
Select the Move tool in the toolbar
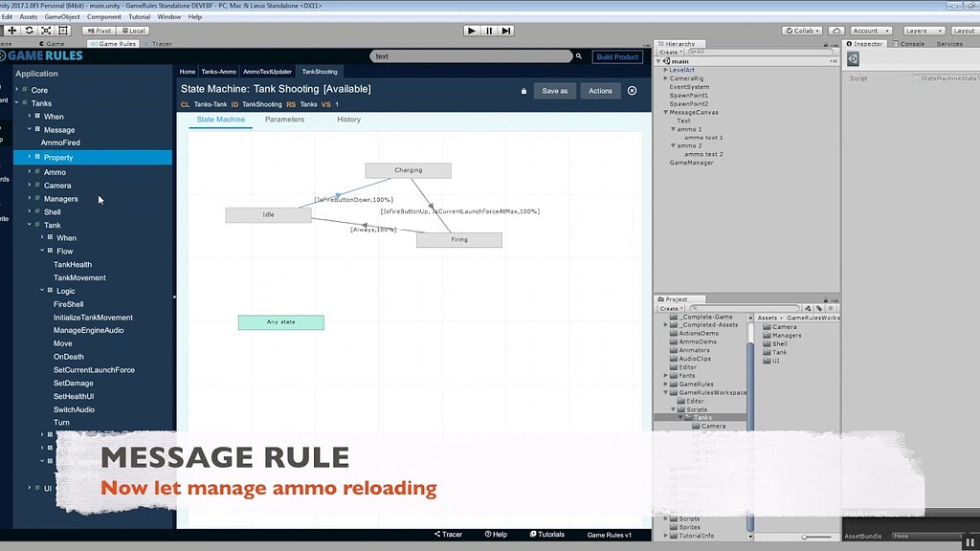coord(12,30)
